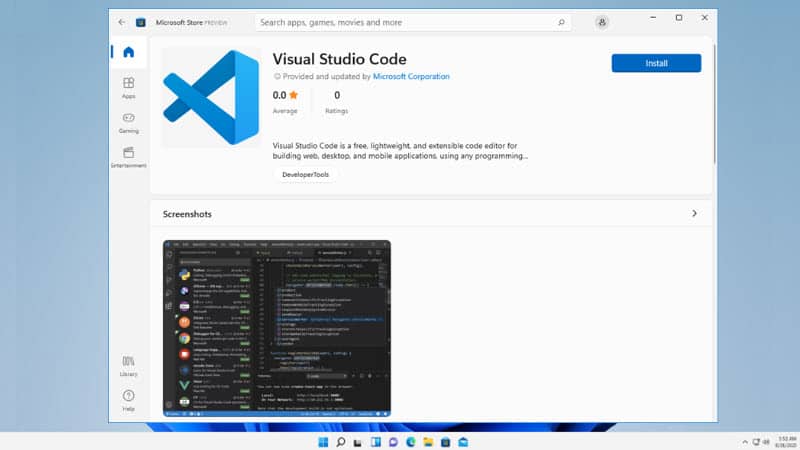Show hidden system tray icons
The image size is (800, 450).
point(745,442)
